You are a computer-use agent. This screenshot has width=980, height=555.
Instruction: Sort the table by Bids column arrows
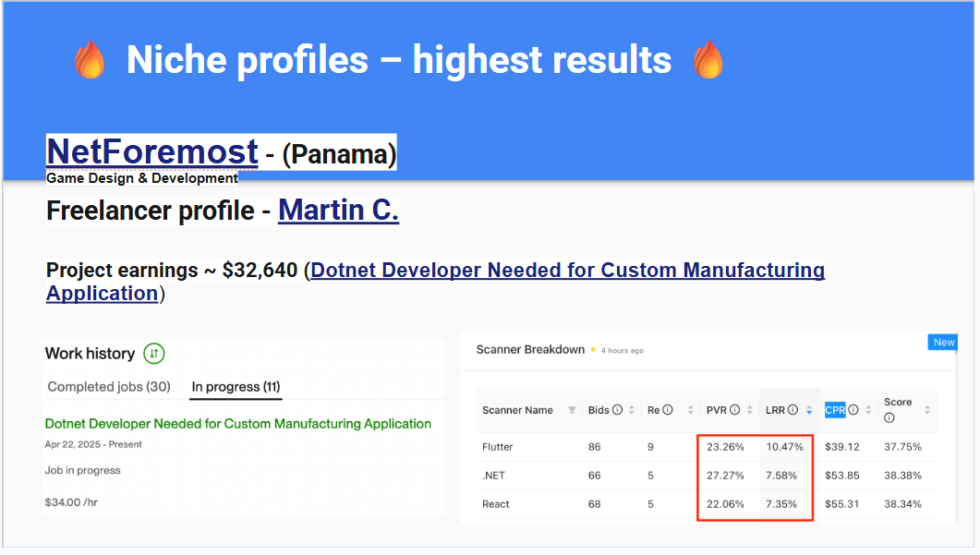coord(632,410)
